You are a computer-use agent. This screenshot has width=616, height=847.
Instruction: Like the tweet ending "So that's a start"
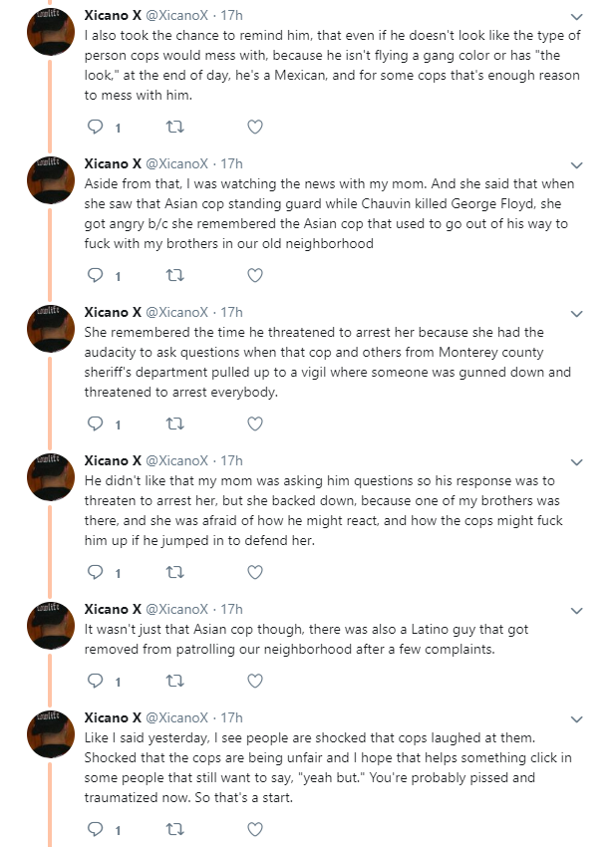[x=255, y=829]
